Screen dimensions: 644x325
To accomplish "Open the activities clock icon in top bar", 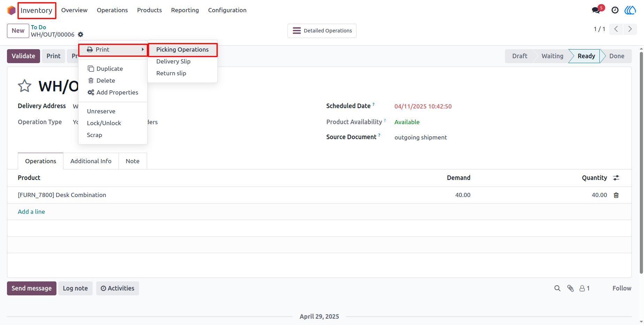I will pyautogui.click(x=615, y=10).
